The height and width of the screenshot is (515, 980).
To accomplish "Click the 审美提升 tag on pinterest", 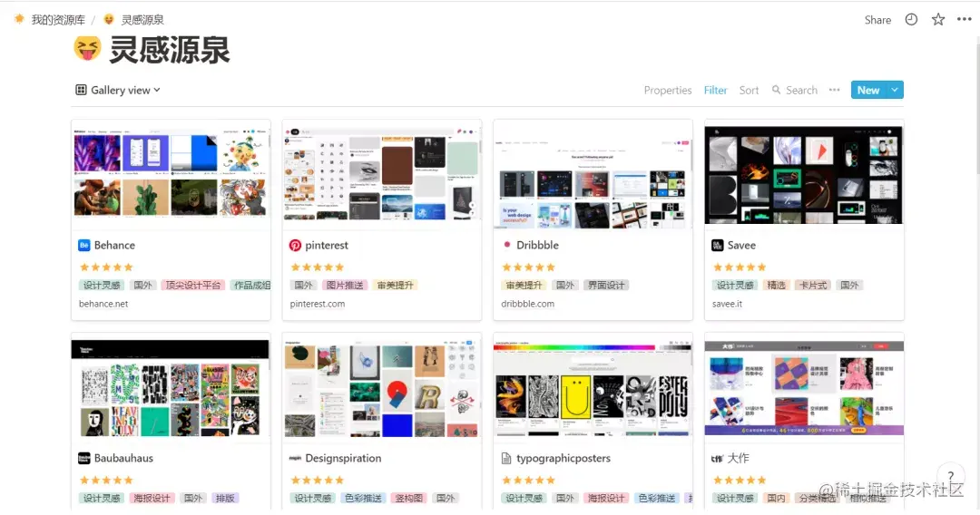I will [395, 286].
